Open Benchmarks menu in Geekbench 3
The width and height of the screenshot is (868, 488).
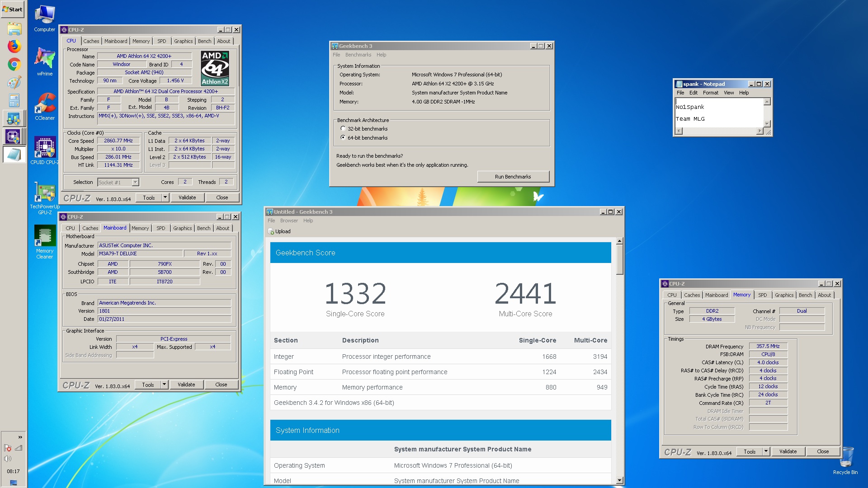pyautogui.click(x=358, y=55)
